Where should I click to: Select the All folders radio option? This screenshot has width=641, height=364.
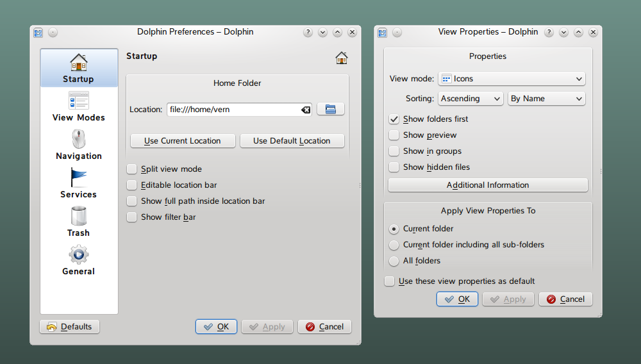click(394, 261)
